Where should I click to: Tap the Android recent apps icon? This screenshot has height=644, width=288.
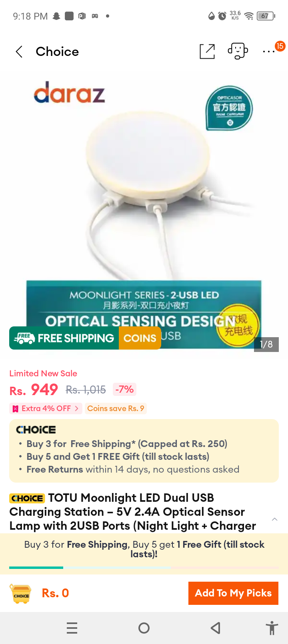pyautogui.click(x=72, y=628)
